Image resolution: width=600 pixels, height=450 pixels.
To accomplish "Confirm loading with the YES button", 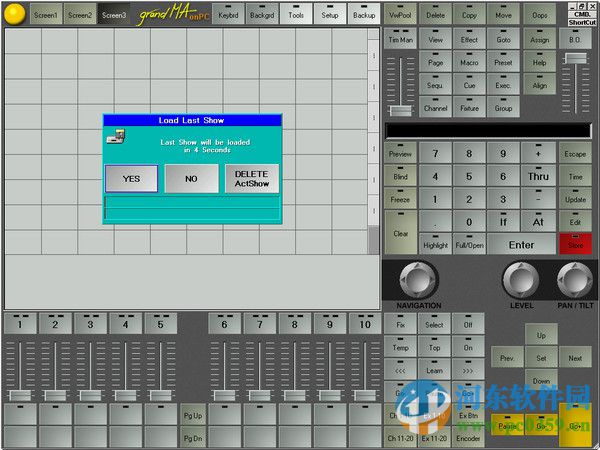I will pyautogui.click(x=131, y=179).
